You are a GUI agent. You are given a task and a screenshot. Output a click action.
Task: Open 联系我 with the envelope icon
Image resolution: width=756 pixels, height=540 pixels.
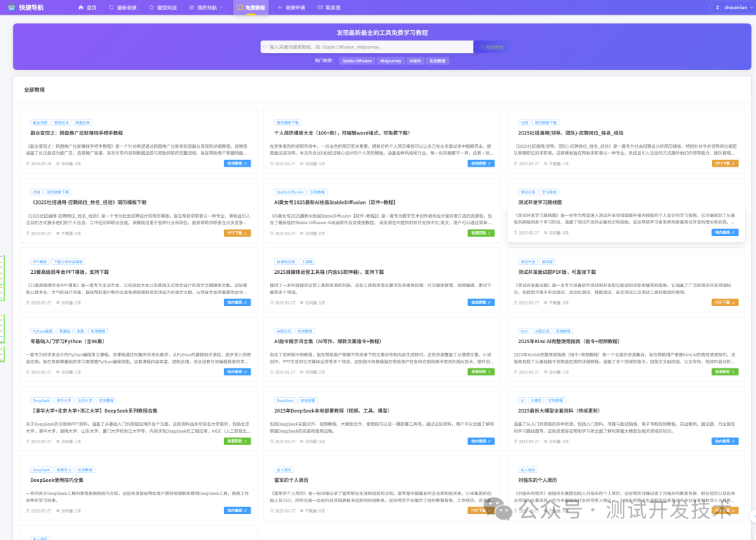pyautogui.click(x=320, y=7)
